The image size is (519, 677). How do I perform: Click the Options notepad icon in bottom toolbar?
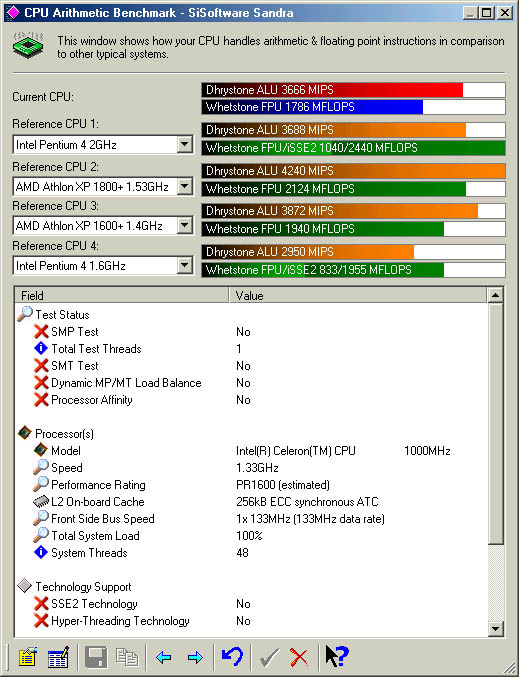28,657
